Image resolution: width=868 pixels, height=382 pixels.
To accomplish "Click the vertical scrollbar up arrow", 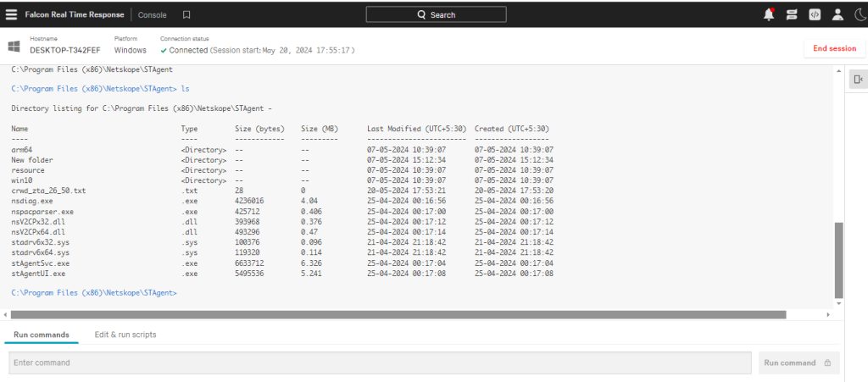I will coord(839,69).
